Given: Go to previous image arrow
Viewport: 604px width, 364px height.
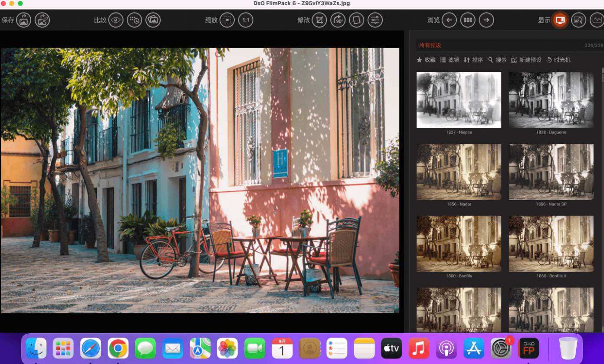Looking at the screenshot, I should pos(449,20).
